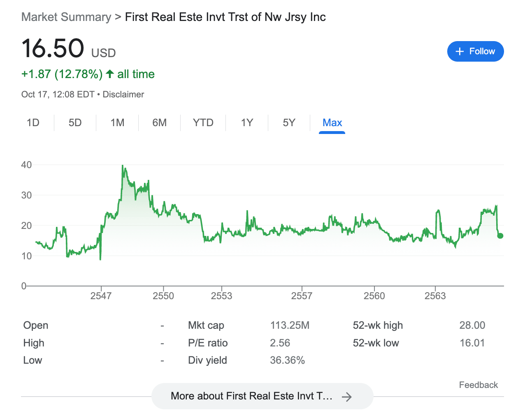Show the YTD chart range
Viewport: 525px width, 420px height.
pos(203,123)
